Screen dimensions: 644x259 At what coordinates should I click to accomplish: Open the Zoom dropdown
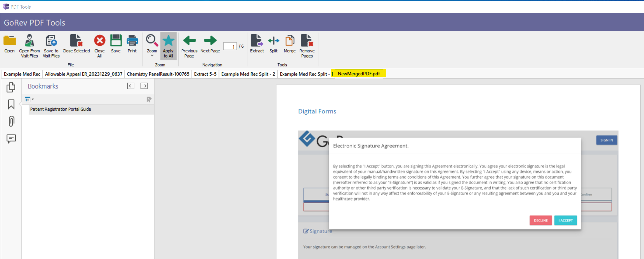point(152,46)
